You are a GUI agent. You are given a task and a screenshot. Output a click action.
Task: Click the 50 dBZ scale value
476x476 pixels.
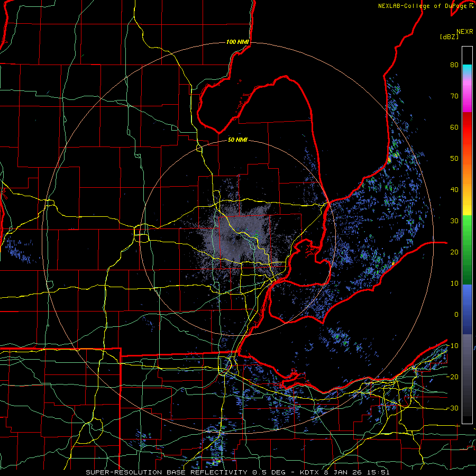pos(454,159)
